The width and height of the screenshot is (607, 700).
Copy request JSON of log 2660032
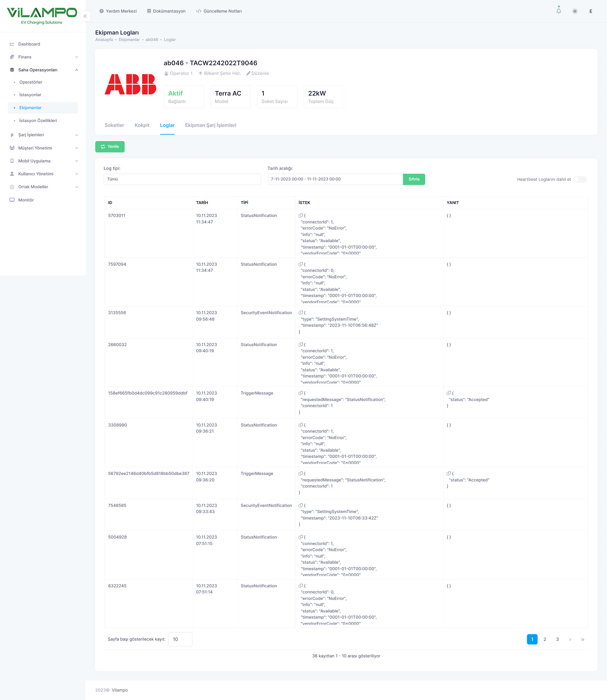pyautogui.click(x=300, y=344)
